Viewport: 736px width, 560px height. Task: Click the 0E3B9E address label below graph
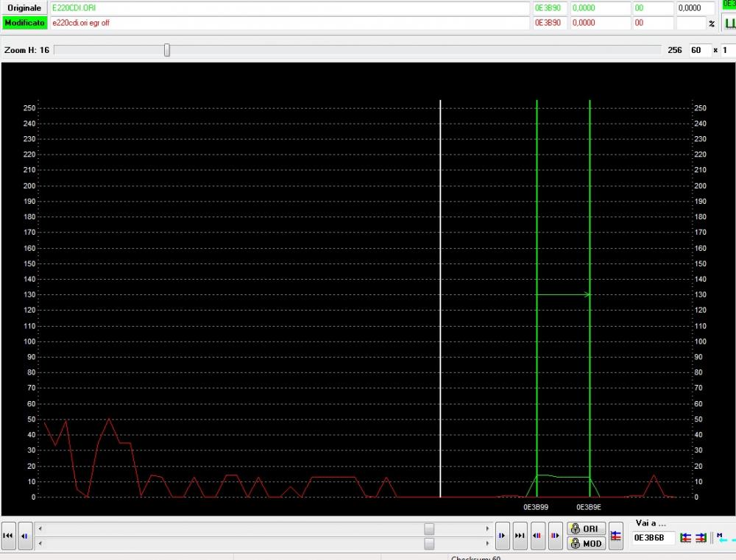pos(589,508)
